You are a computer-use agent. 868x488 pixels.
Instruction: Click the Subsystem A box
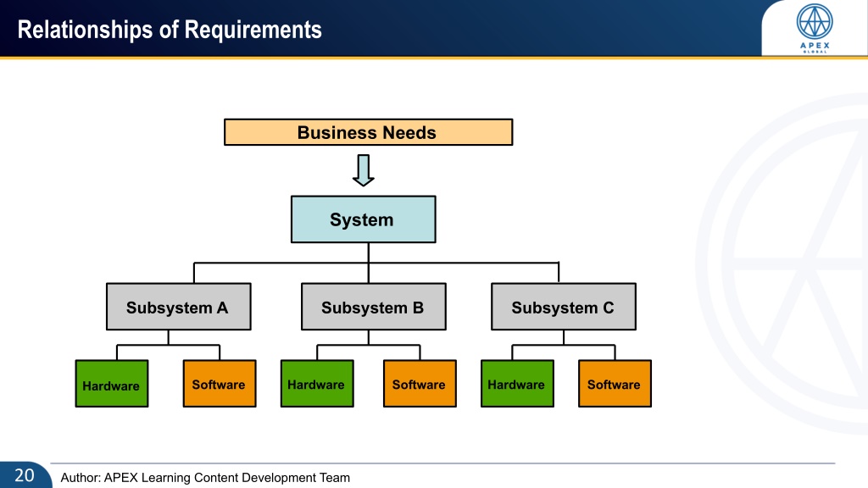(x=178, y=307)
